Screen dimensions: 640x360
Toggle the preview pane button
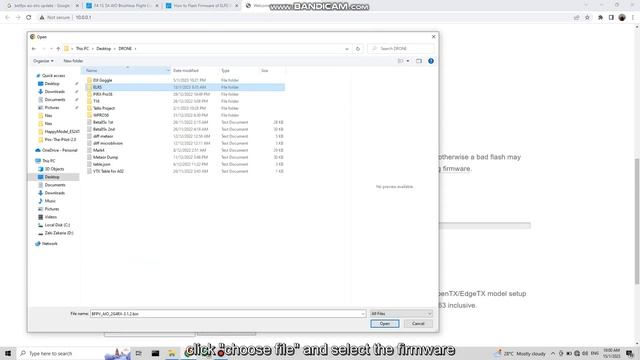[419, 61]
